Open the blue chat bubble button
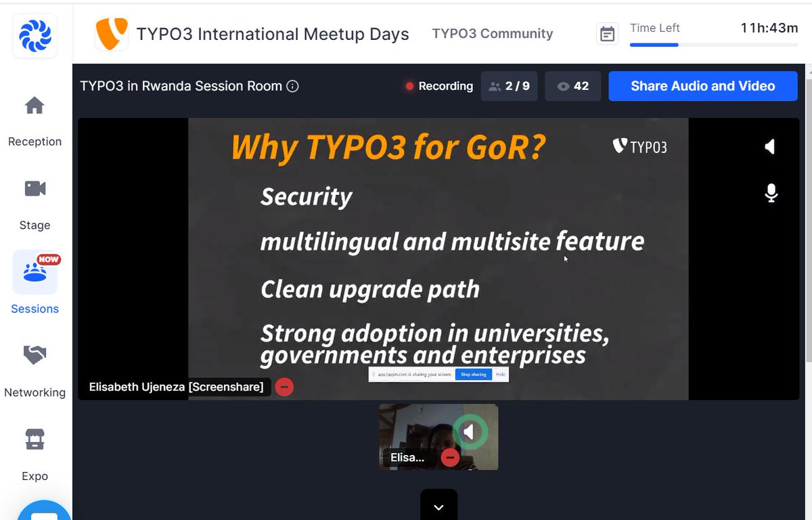This screenshot has height=520, width=812. 44,510
